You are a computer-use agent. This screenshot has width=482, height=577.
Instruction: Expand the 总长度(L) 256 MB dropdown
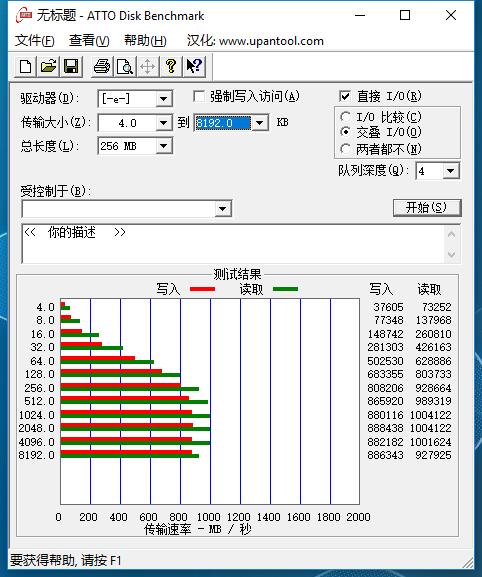click(163, 146)
